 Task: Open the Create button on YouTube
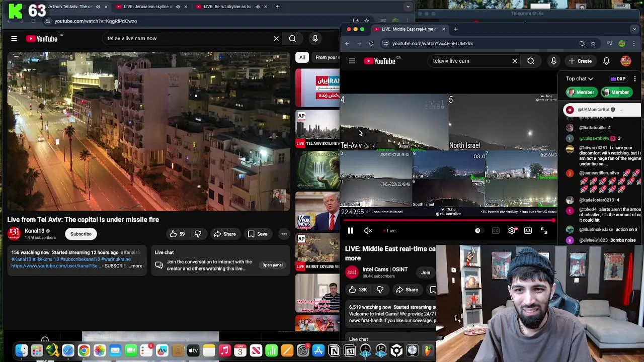[x=580, y=61]
